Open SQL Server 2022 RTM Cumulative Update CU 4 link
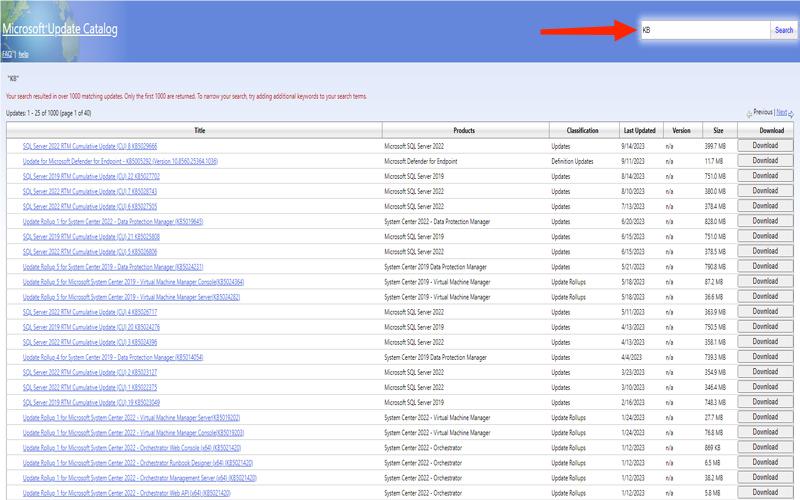This screenshot has height=500, width=800. point(90,312)
